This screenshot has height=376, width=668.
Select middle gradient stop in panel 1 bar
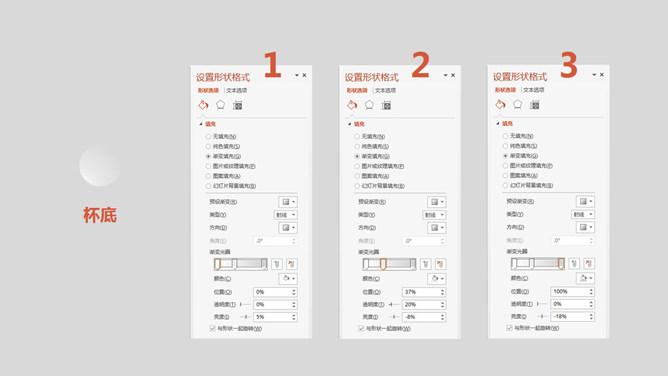point(234,264)
